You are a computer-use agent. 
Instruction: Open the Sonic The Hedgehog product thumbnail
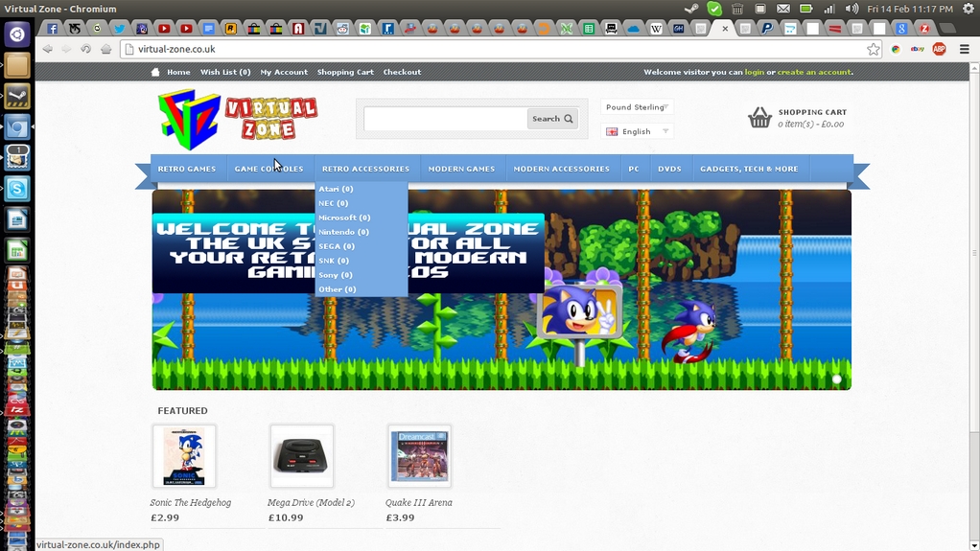pyautogui.click(x=184, y=456)
